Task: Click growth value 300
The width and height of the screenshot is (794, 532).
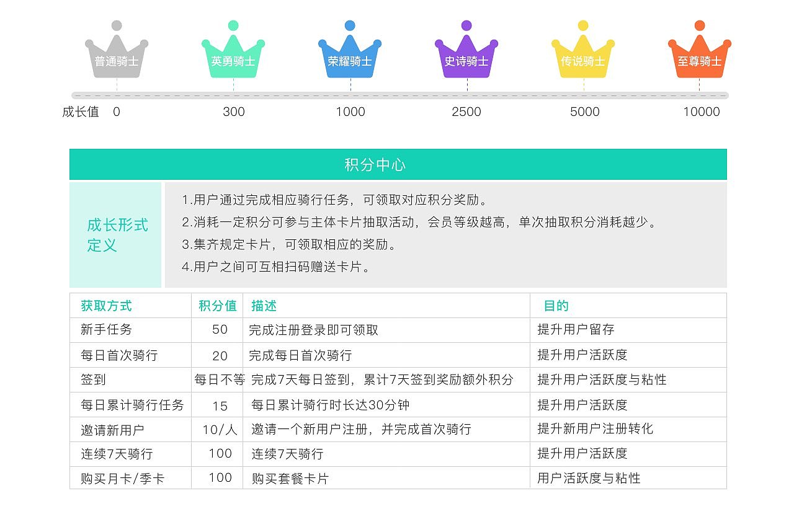Action: tap(234, 112)
